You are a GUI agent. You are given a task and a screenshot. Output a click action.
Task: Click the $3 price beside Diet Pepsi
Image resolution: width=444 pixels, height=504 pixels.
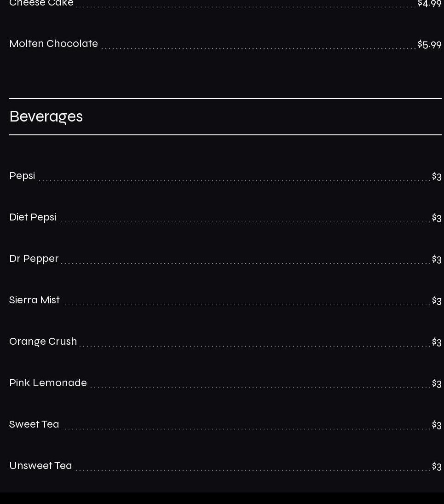click(x=437, y=218)
